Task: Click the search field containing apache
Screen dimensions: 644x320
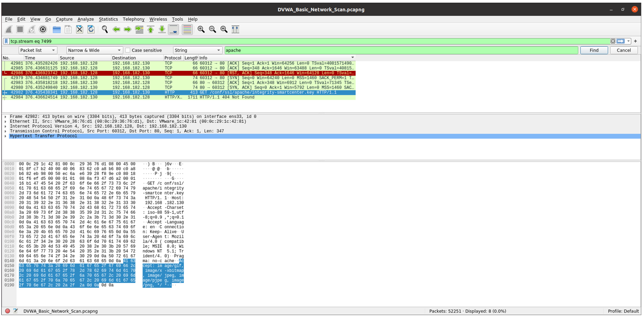Action: 401,50
